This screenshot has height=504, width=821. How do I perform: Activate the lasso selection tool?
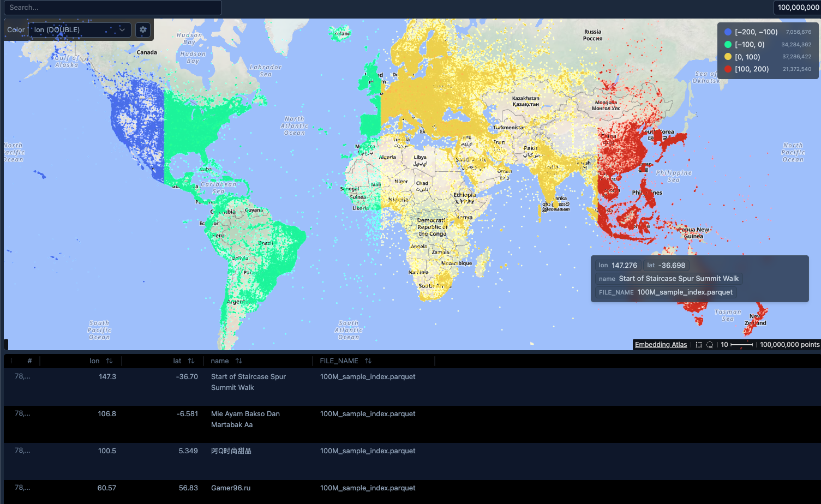tap(710, 345)
